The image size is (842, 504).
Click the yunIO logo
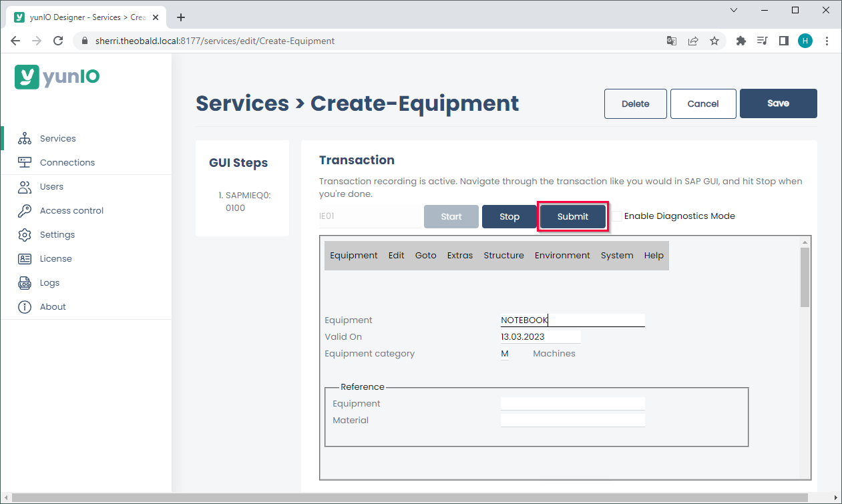pyautogui.click(x=57, y=76)
